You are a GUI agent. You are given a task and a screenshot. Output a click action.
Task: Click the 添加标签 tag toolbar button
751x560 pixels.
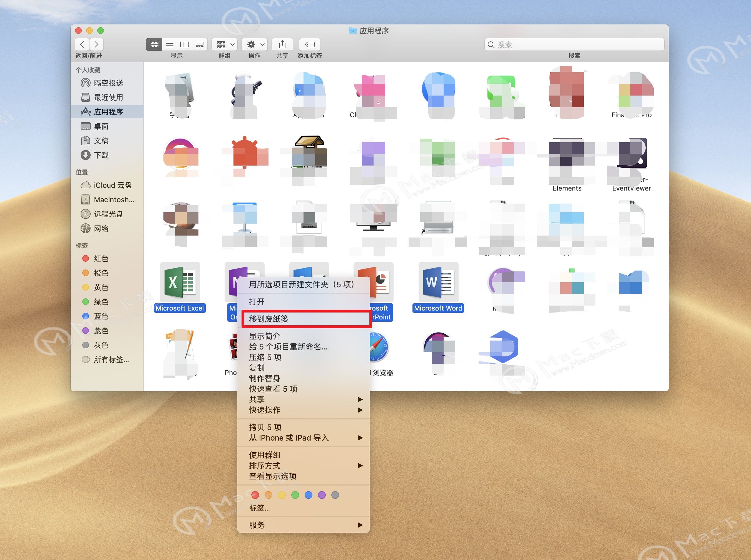coord(310,44)
